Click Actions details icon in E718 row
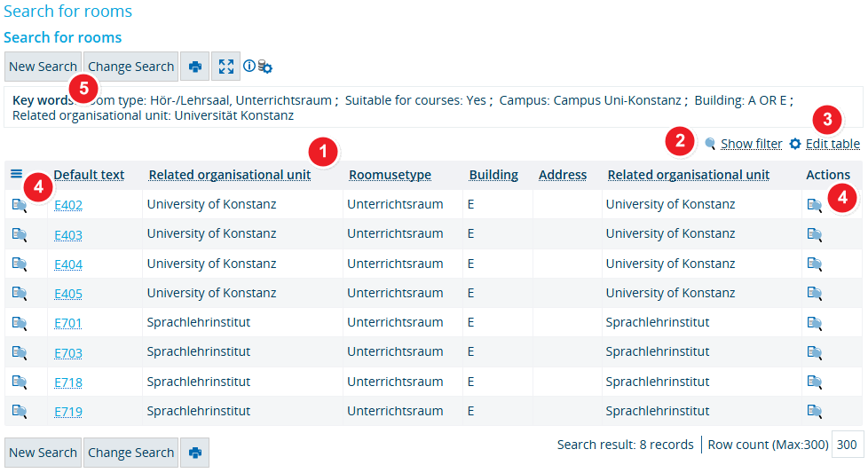The height and width of the screenshot is (473, 868). pos(814,382)
